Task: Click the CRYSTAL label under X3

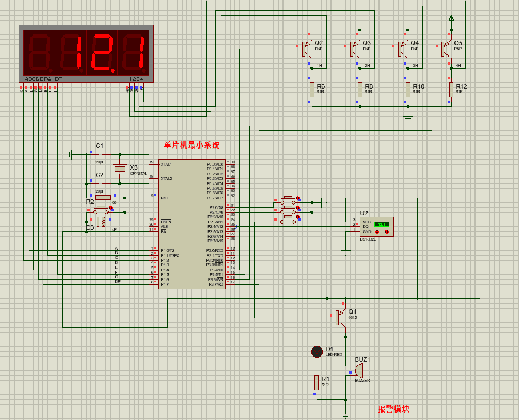Action: coord(138,173)
